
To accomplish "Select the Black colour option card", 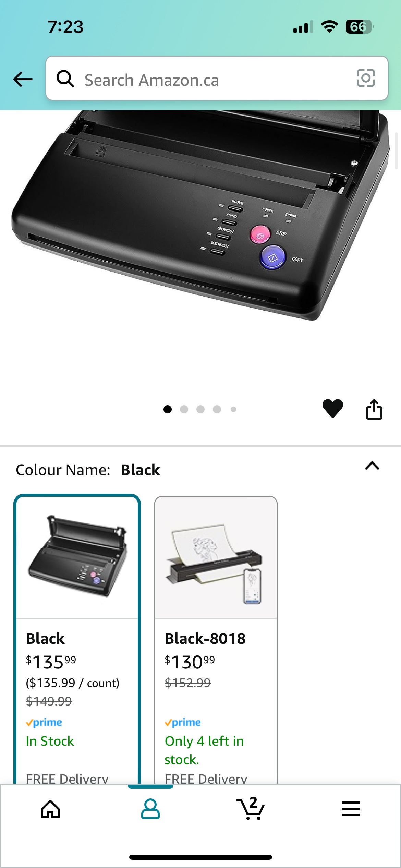I will pyautogui.click(x=77, y=639).
